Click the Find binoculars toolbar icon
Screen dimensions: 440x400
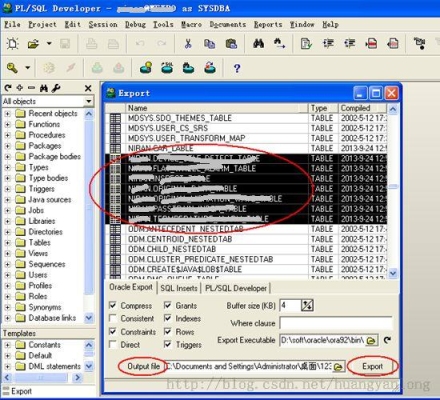click(x=259, y=44)
